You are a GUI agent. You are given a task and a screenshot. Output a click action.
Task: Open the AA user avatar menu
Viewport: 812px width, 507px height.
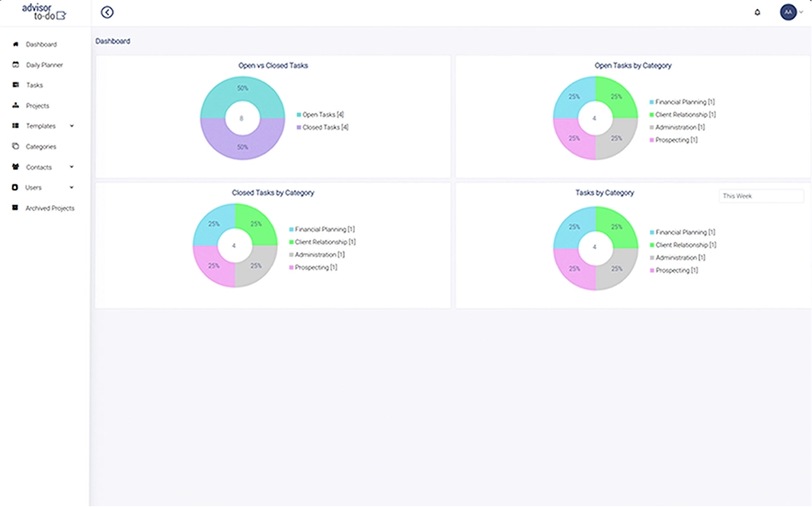point(788,12)
